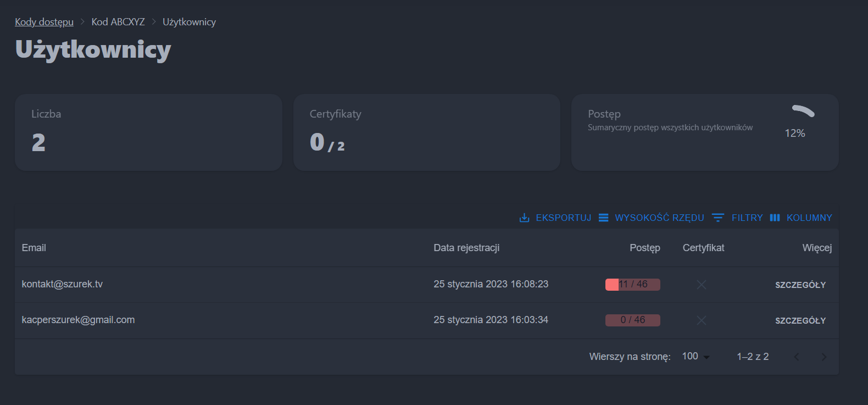This screenshot has width=868, height=405.
Task: Click the Filtry filter icon
Action: point(717,218)
